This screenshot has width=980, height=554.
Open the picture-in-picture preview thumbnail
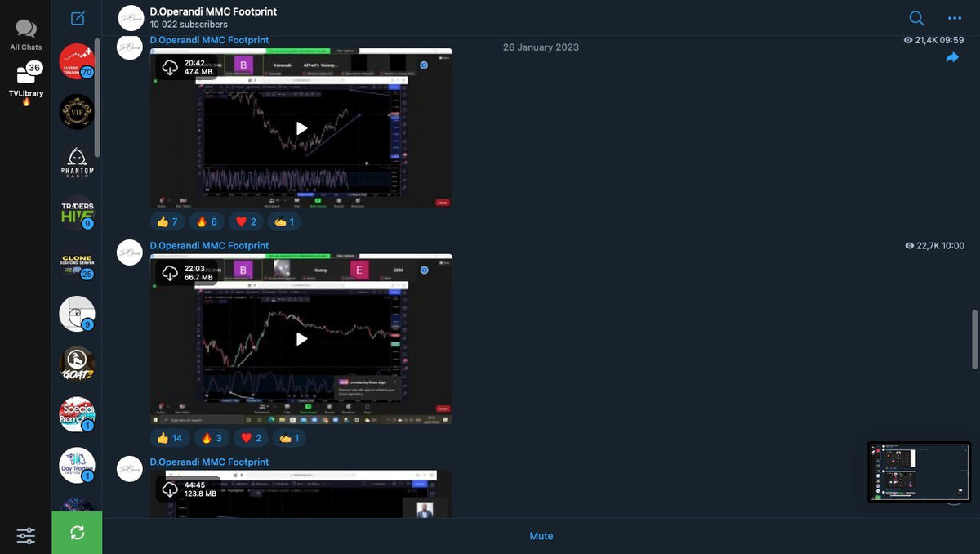(x=919, y=472)
